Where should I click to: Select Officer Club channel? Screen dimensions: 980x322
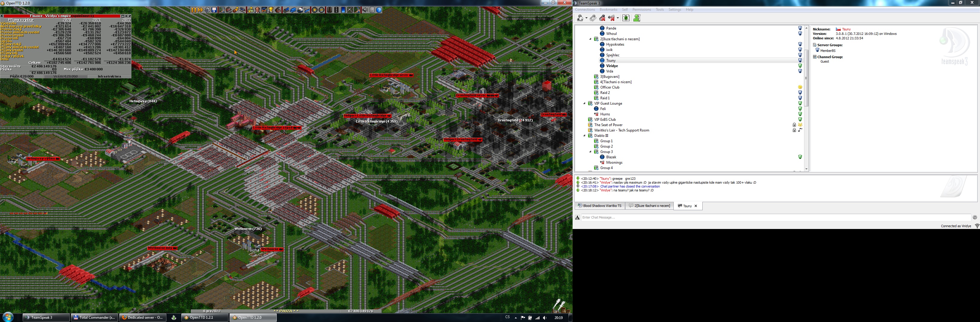pos(610,87)
